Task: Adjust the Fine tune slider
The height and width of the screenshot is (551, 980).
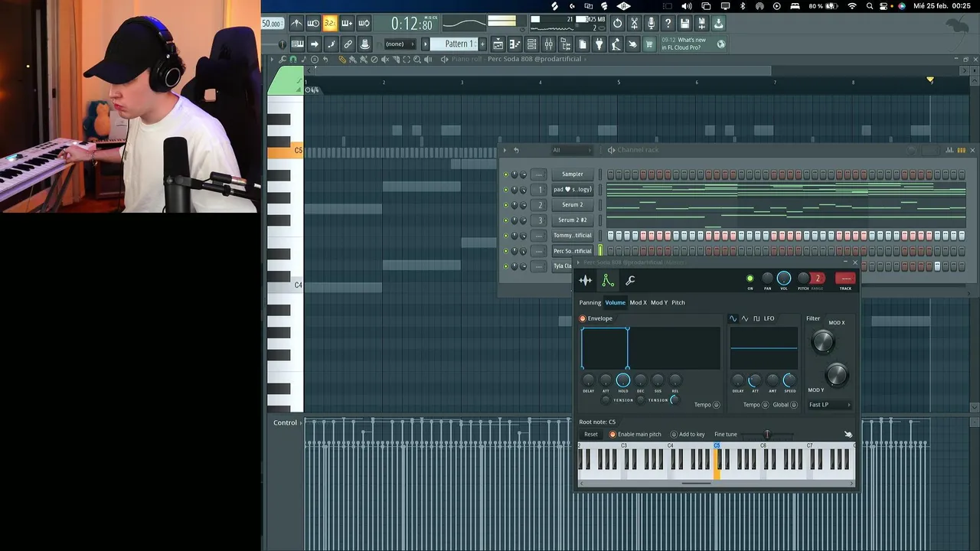Action: pyautogui.click(x=767, y=434)
